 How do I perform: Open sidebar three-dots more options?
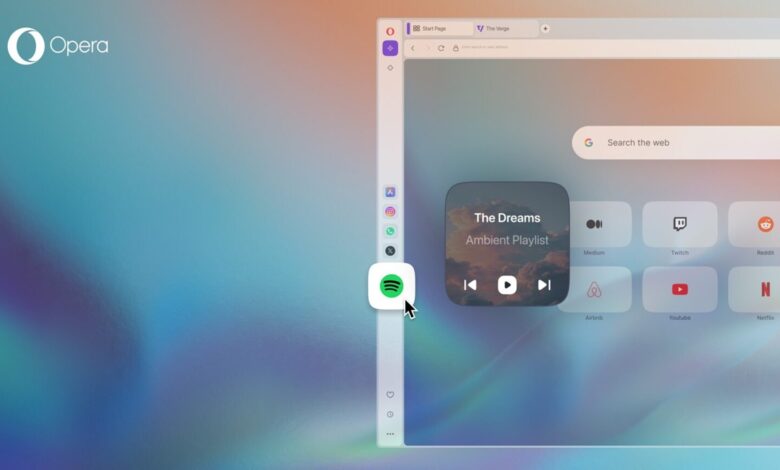[390, 434]
